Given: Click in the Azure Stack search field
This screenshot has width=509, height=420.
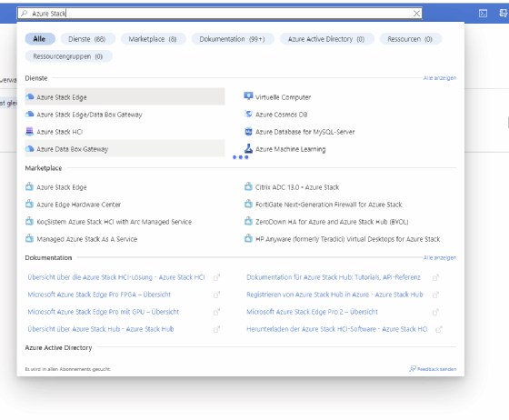Looking at the screenshot, I should 219,14.
